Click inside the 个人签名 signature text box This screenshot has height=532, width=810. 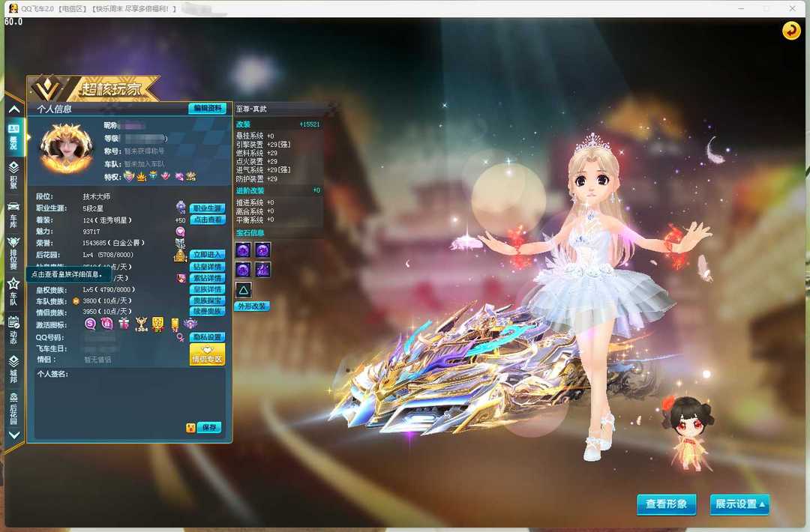click(x=127, y=401)
